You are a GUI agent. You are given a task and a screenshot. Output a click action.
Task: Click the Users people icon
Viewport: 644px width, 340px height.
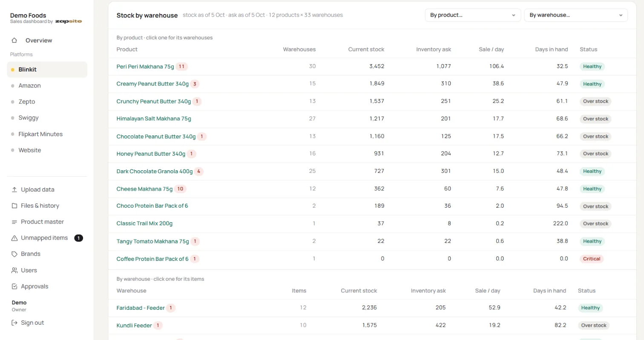pyautogui.click(x=14, y=270)
